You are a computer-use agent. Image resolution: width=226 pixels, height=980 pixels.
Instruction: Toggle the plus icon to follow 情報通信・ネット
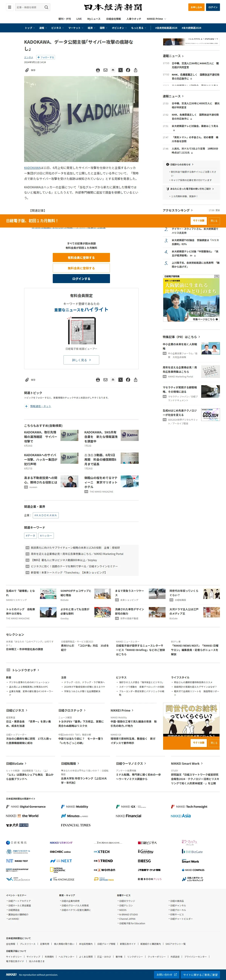pos(26,406)
